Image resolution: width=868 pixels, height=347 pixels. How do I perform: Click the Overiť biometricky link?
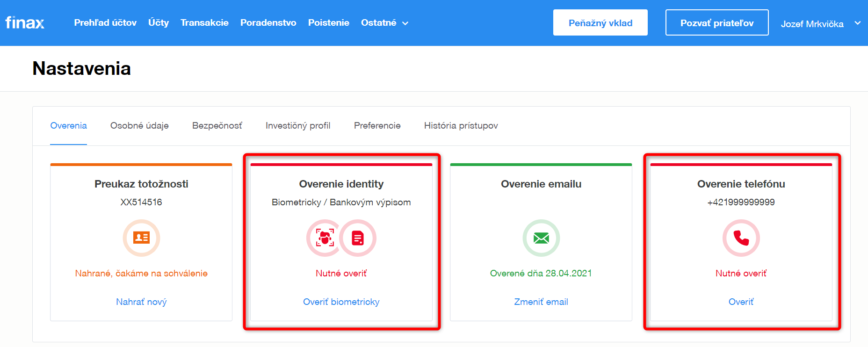tap(341, 302)
